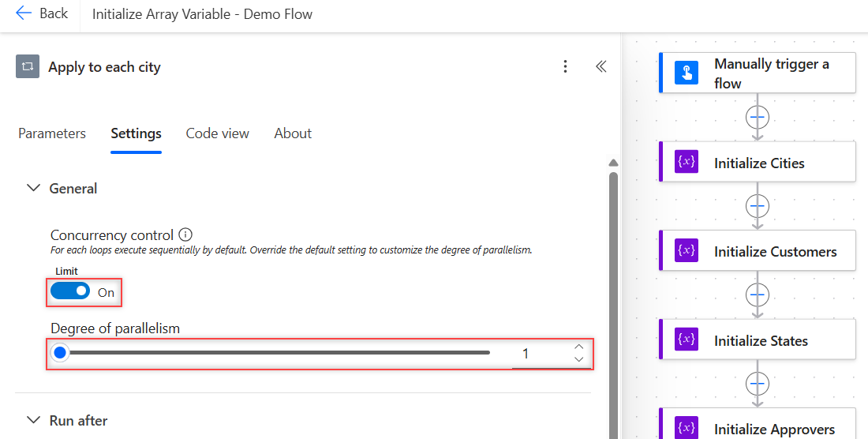This screenshot has height=439, width=868.
Task: Click the Initialize Cities variable icon
Action: pyautogui.click(x=687, y=162)
